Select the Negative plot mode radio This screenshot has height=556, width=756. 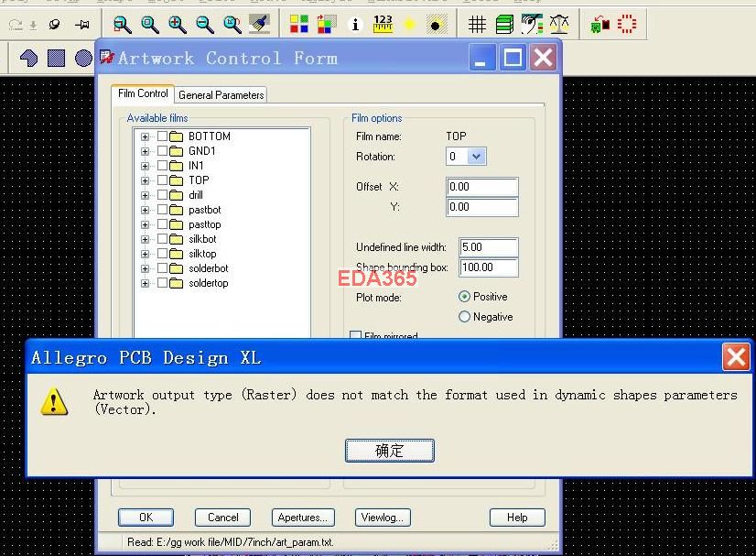coord(464,317)
